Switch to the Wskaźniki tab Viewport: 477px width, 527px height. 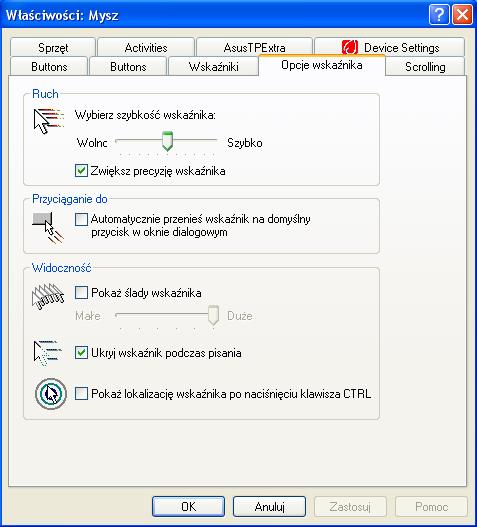(213, 67)
